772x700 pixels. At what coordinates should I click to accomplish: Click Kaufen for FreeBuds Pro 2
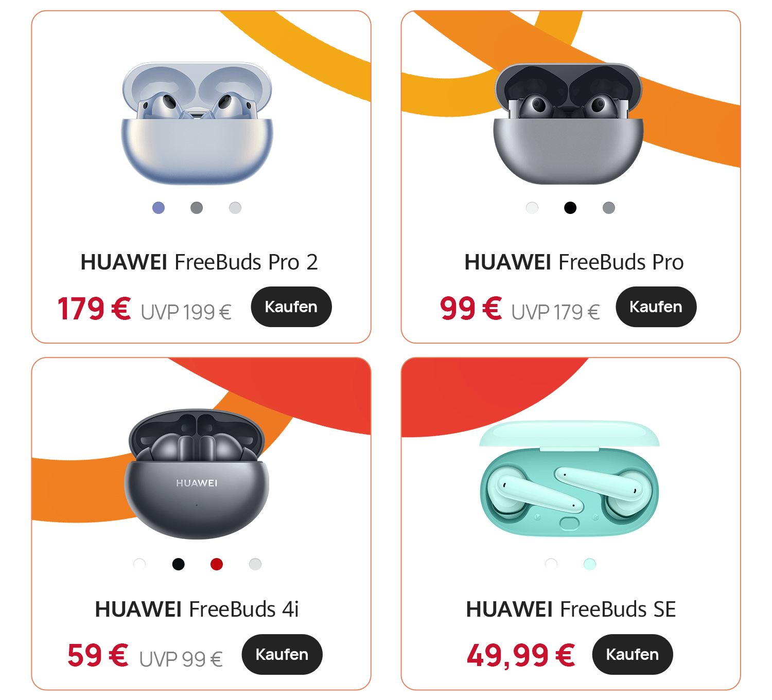tap(291, 307)
